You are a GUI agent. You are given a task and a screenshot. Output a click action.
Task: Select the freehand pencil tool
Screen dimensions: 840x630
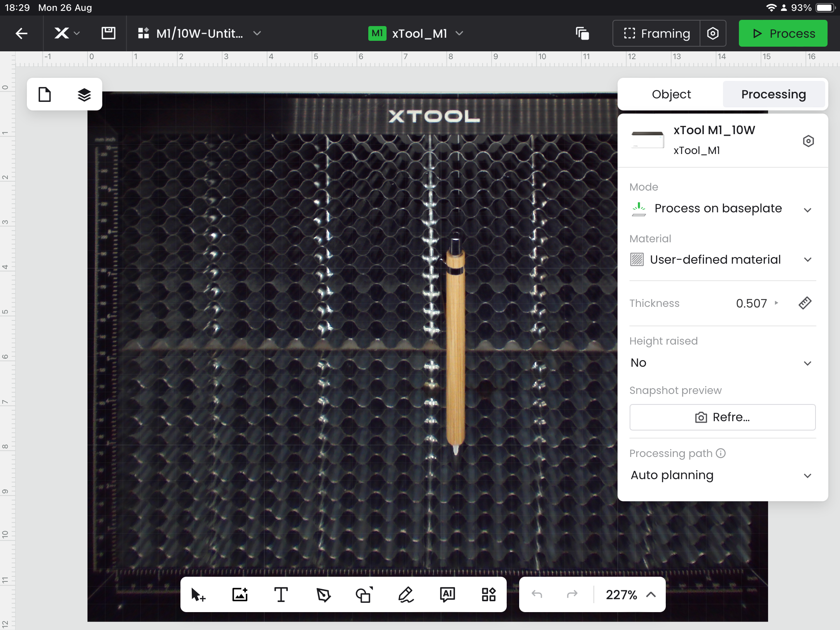(406, 595)
